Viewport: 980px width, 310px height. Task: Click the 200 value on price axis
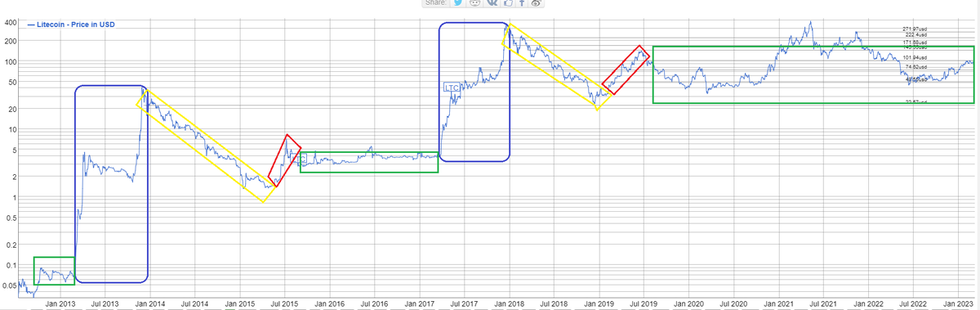pos(11,41)
